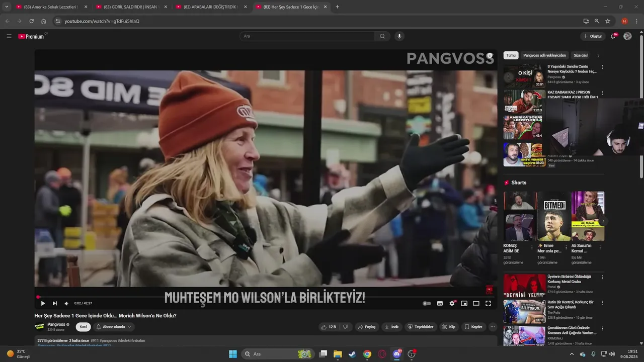Dislike the video
The width and height of the screenshot is (644, 362).
[346, 327]
